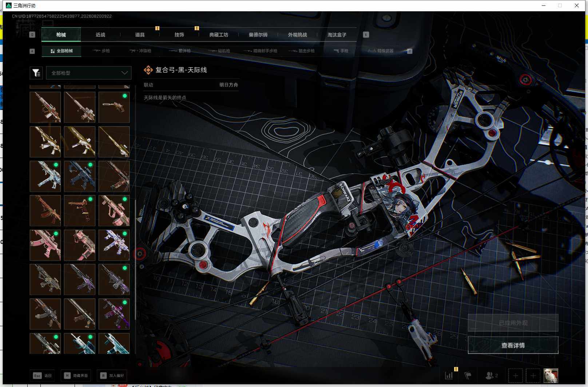
Task: Click the A key previous-category hint
Action: (x=32, y=51)
